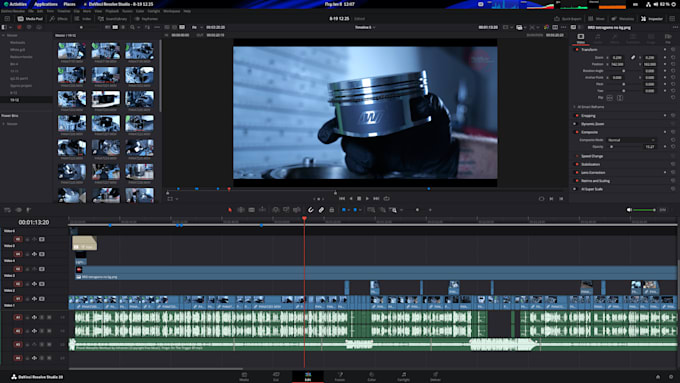Toggle the Stabilization enable dot

(x=577, y=164)
